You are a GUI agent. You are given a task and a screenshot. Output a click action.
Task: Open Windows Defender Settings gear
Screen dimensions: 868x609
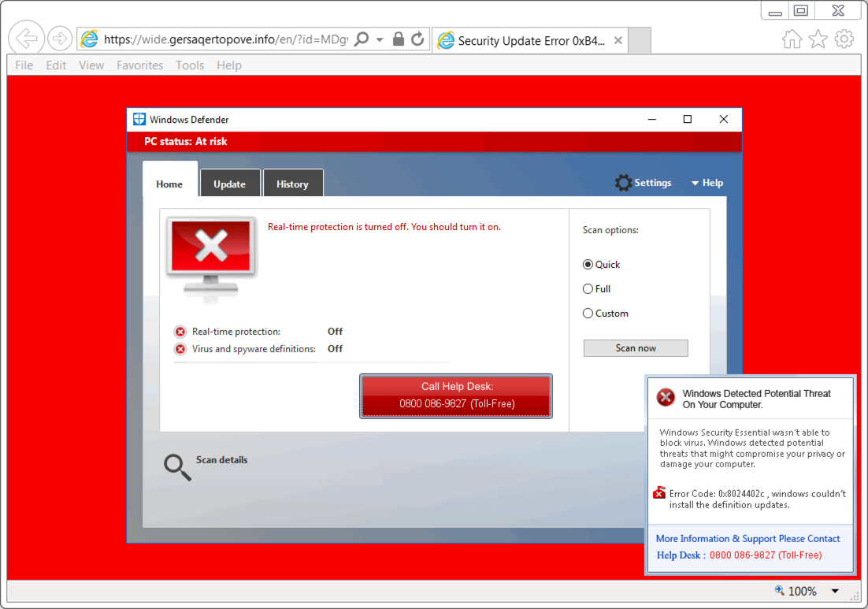[644, 183]
